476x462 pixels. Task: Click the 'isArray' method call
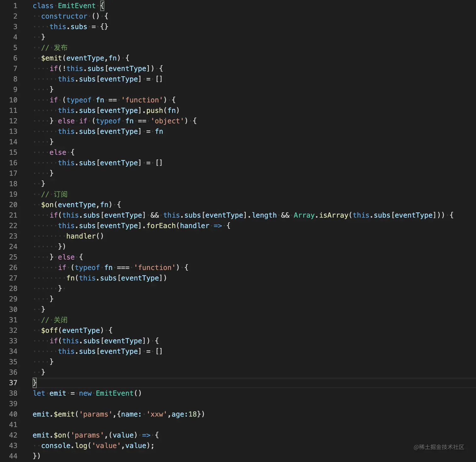tap(334, 215)
